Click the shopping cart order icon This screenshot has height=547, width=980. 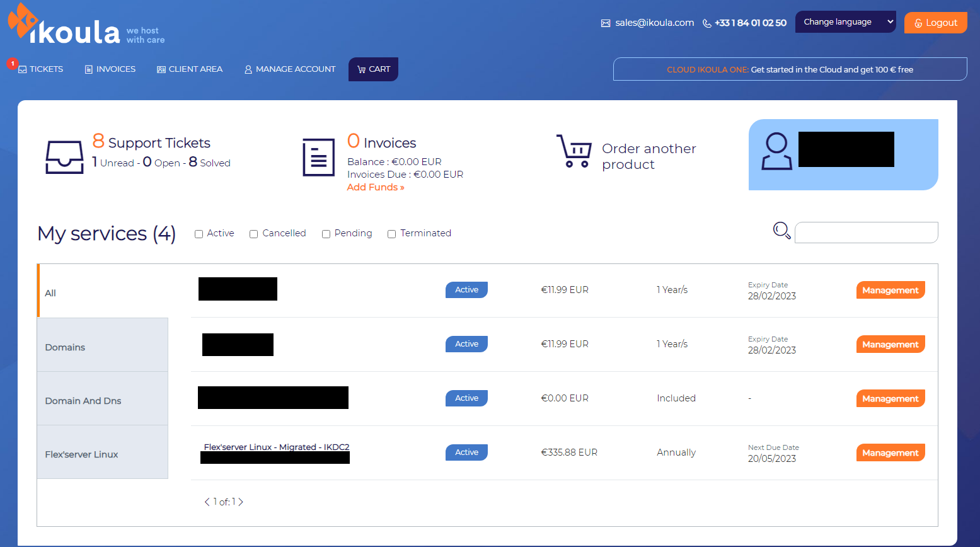(574, 151)
